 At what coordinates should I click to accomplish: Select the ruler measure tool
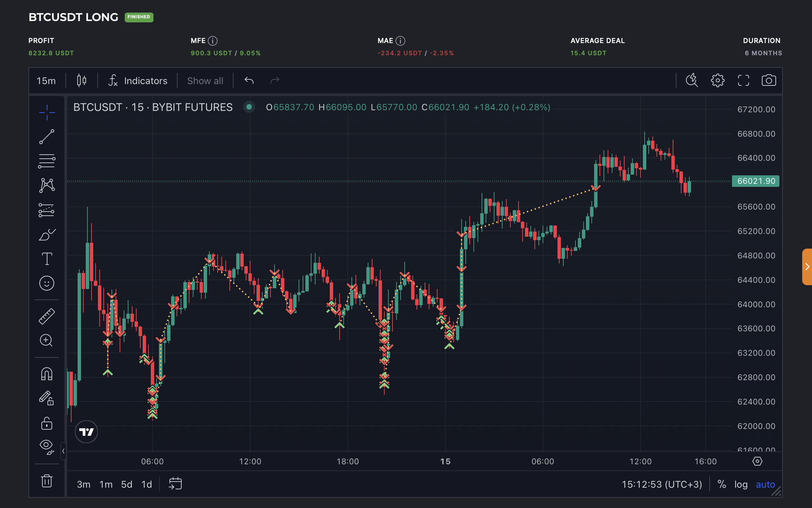pos(47,316)
